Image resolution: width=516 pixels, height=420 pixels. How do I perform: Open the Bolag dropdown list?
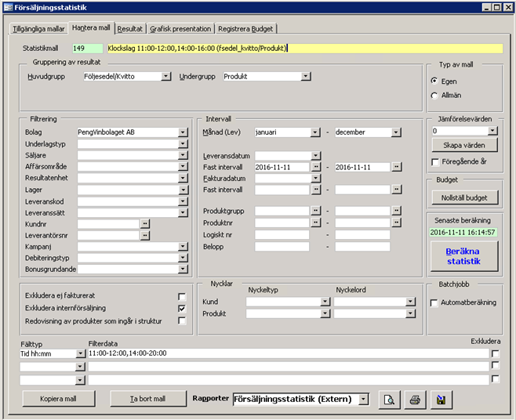tap(183, 132)
